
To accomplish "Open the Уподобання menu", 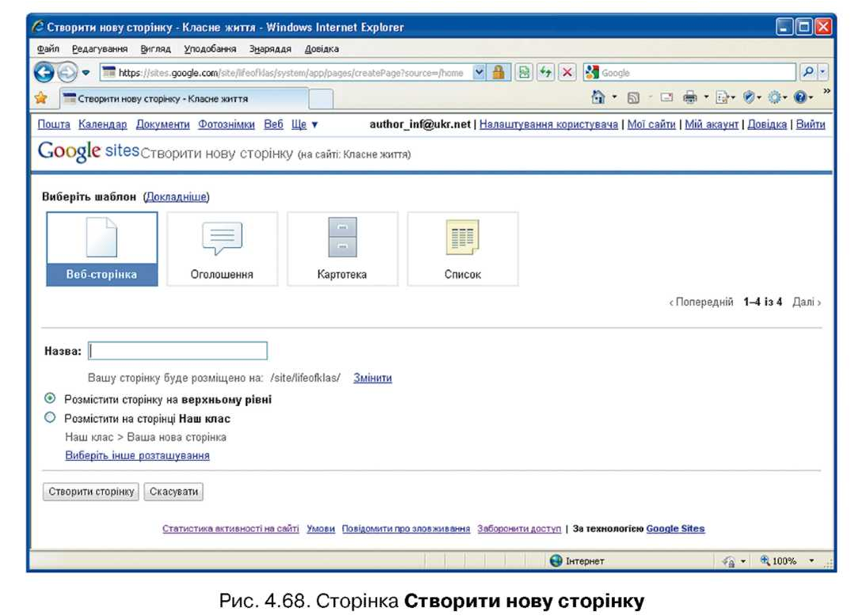I will 210,48.
